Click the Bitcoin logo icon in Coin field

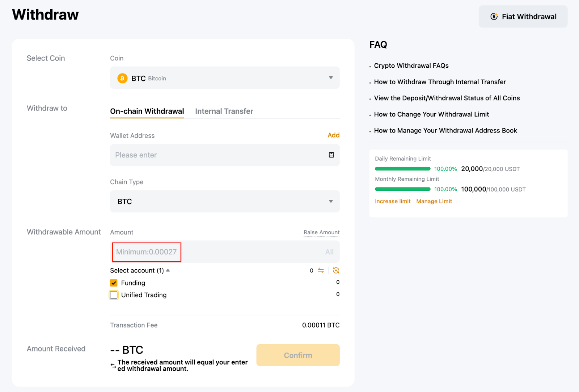(x=122, y=78)
